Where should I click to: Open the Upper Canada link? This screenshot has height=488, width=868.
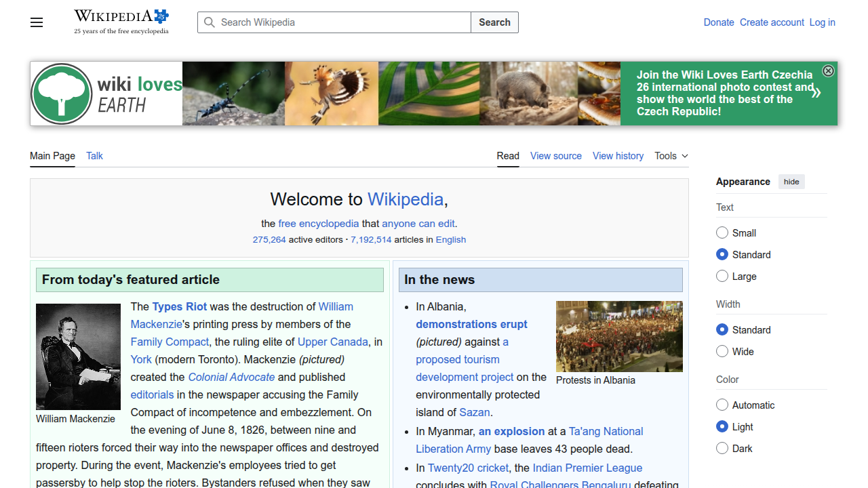(333, 342)
